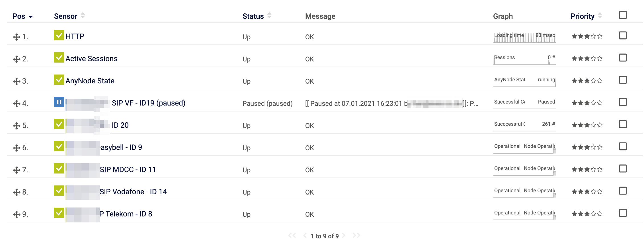644x252 pixels.
Task: Click the move handle for the ID 20 row
Action: pos(17,126)
